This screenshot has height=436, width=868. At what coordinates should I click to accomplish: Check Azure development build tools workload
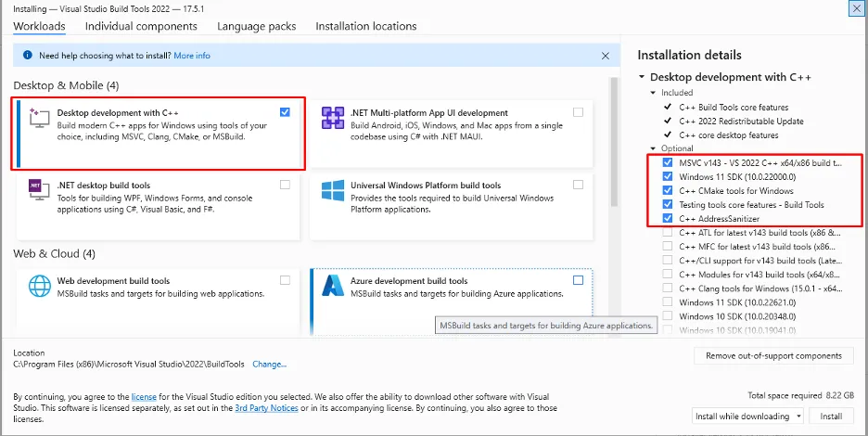(578, 280)
